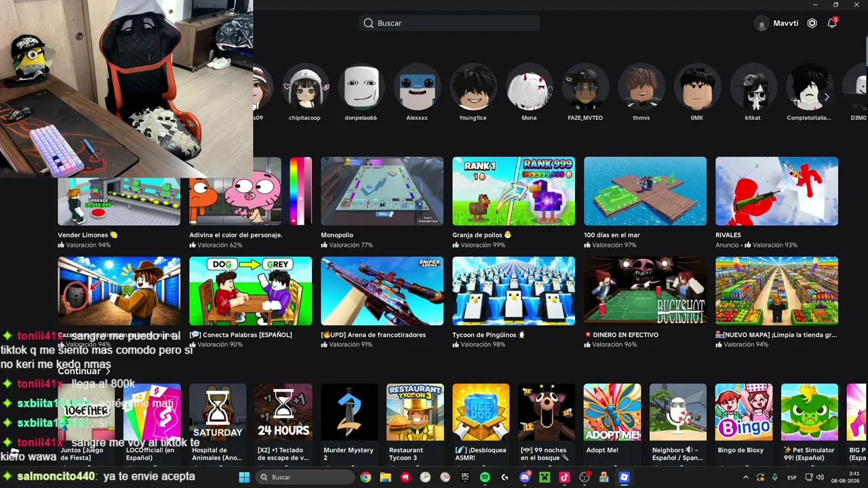Click the Mavvti username
Image resolution: width=868 pixels, height=488 pixels.
coord(786,23)
